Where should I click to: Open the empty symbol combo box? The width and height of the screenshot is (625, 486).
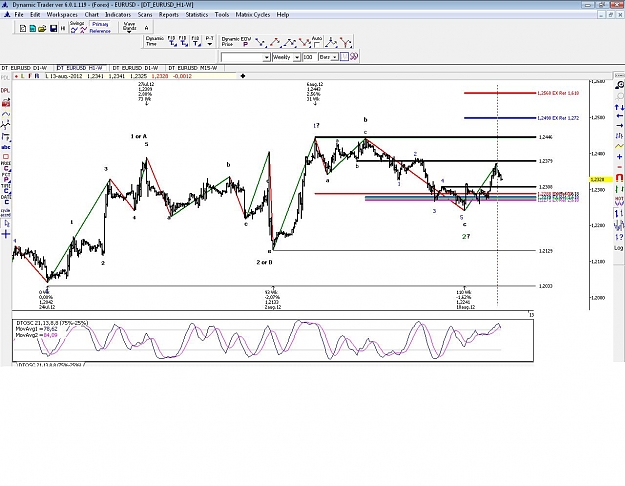point(246,57)
